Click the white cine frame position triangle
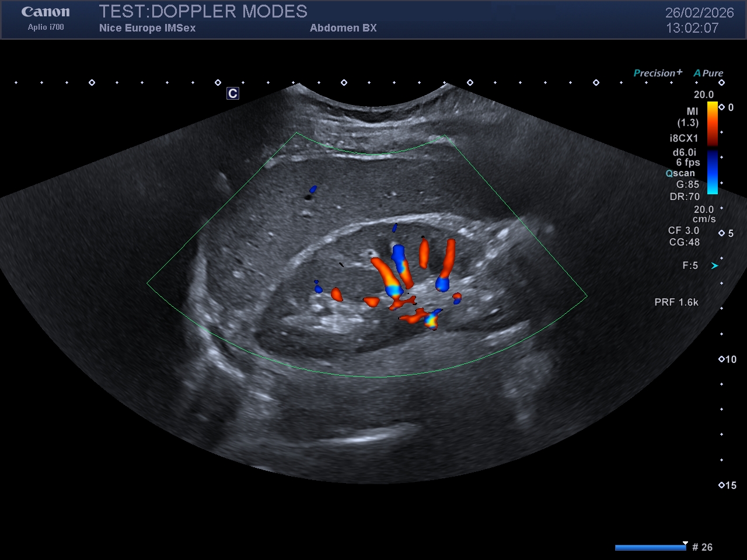The height and width of the screenshot is (560, 747). pyautogui.click(x=685, y=542)
